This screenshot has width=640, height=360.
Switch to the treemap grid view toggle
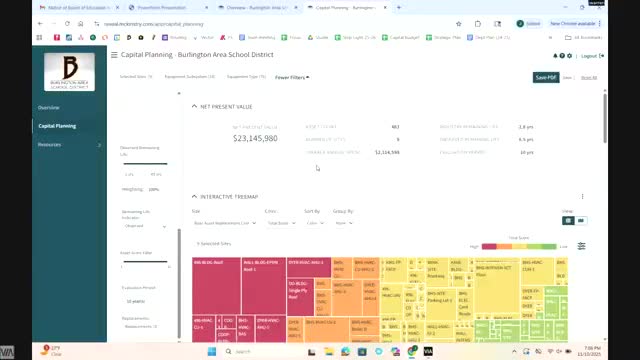click(x=568, y=221)
